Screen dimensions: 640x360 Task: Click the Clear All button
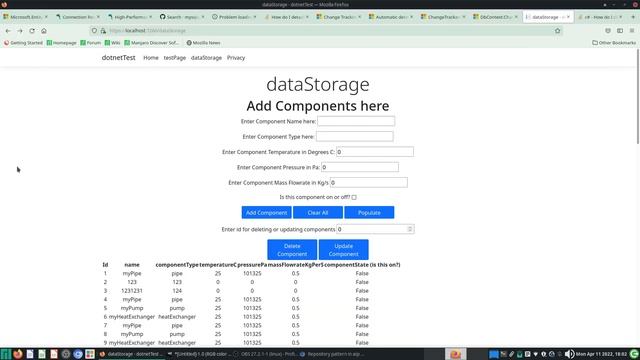pyautogui.click(x=318, y=212)
